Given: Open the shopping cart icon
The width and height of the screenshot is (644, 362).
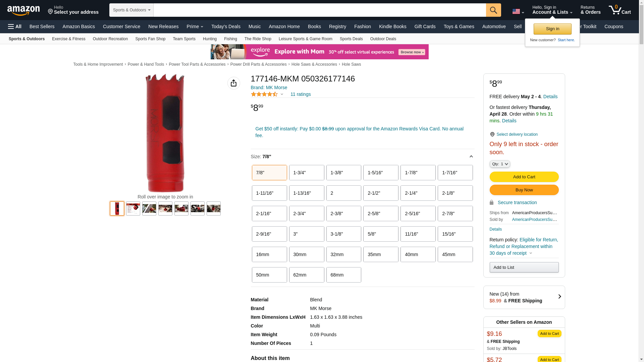Looking at the screenshot, I should 620,10.
